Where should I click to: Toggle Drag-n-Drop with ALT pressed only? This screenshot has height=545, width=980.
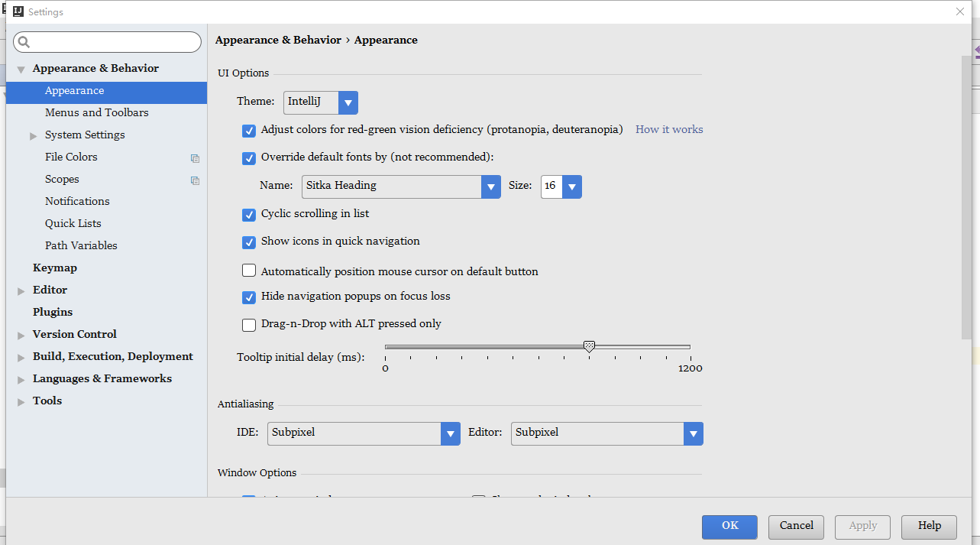[x=249, y=325]
